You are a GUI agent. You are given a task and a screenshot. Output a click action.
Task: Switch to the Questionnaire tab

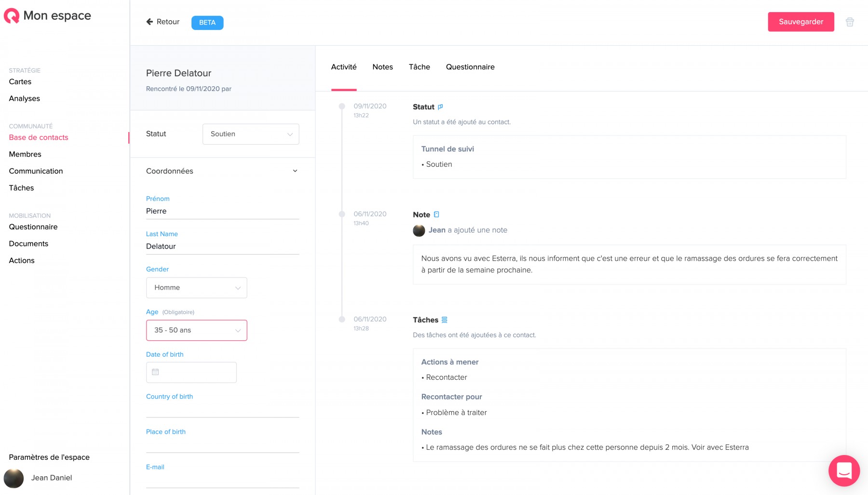[470, 67]
